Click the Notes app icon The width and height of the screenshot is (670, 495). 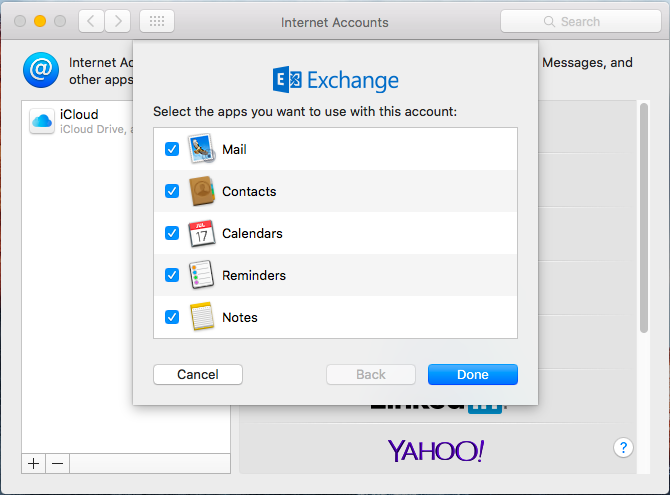tap(202, 317)
